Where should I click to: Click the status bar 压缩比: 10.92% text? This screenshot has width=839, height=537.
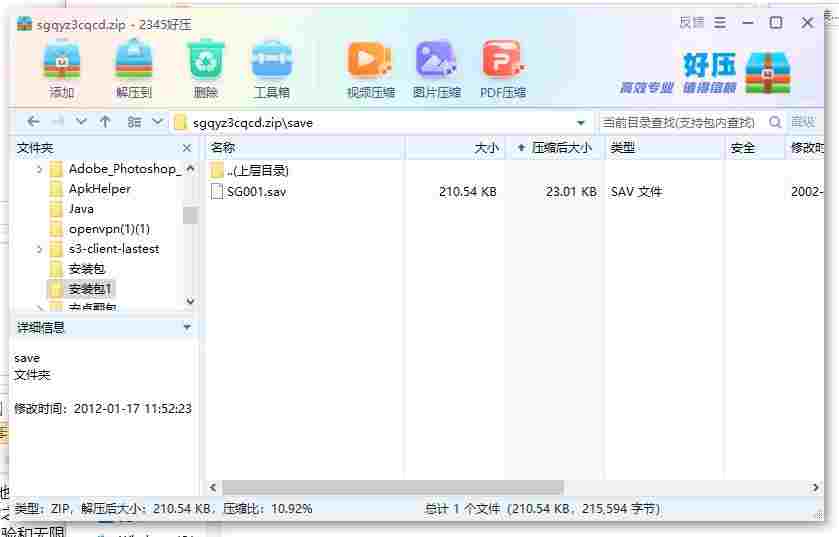click(268, 508)
